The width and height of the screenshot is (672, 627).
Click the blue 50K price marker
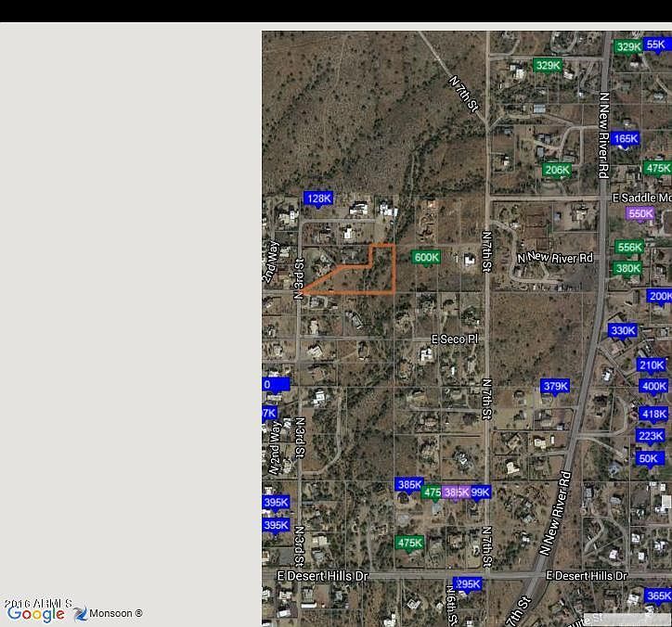(x=648, y=459)
